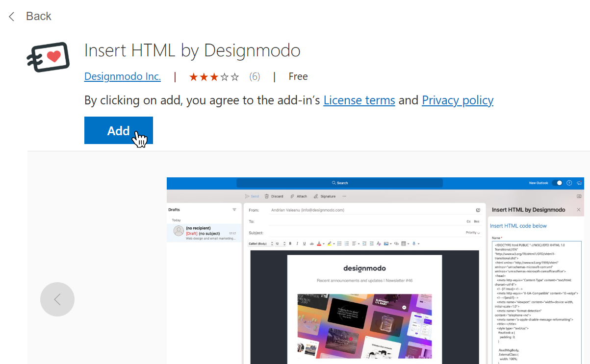Open the Designmodo Inc. publisher link
590x364 pixels.
click(123, 76)
